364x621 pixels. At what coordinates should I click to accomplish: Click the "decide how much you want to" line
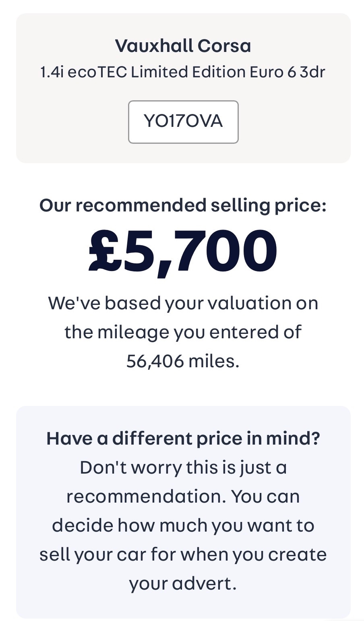point(183,526)
